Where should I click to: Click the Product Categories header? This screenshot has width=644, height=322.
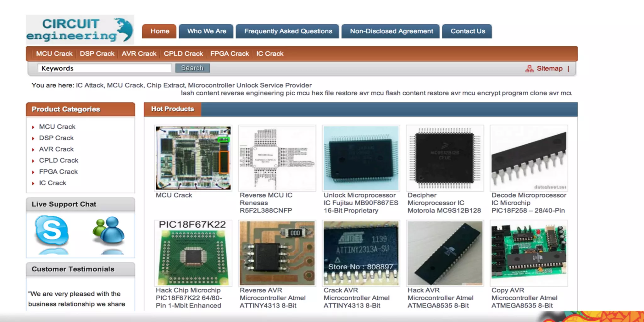(80, 109)
